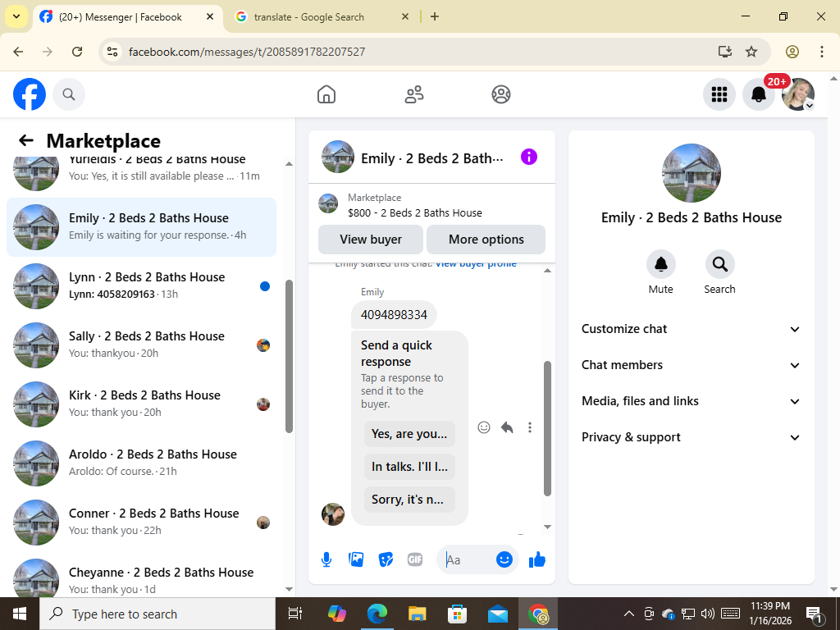Open the notifications bell with 20+ badge
Viewport: 840px width, 630px height.
tap(759, 94)
